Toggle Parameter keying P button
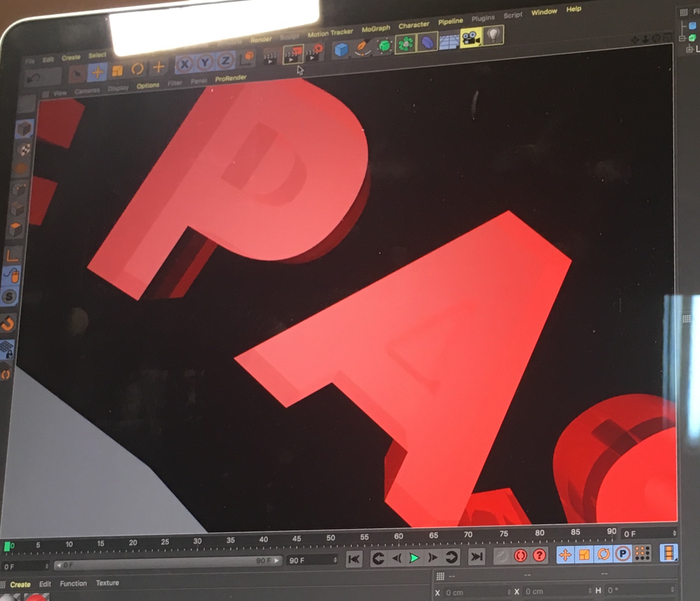 623,553
